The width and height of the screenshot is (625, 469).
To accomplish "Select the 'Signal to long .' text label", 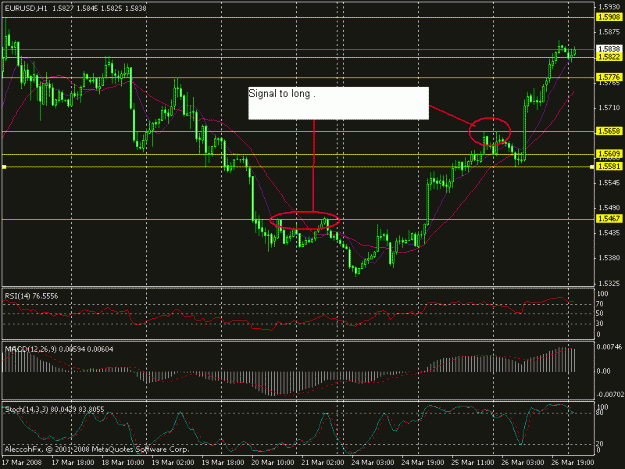I will pos(282,94).
